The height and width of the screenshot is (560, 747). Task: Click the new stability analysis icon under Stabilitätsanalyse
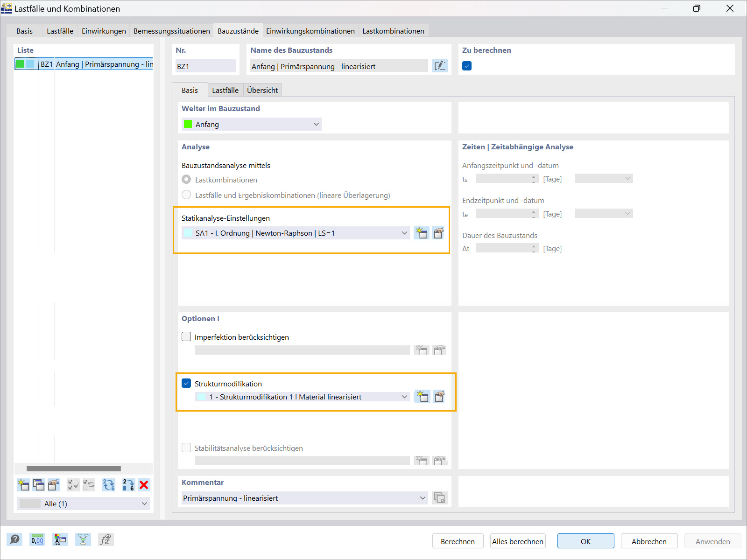(x=421, y=461)
